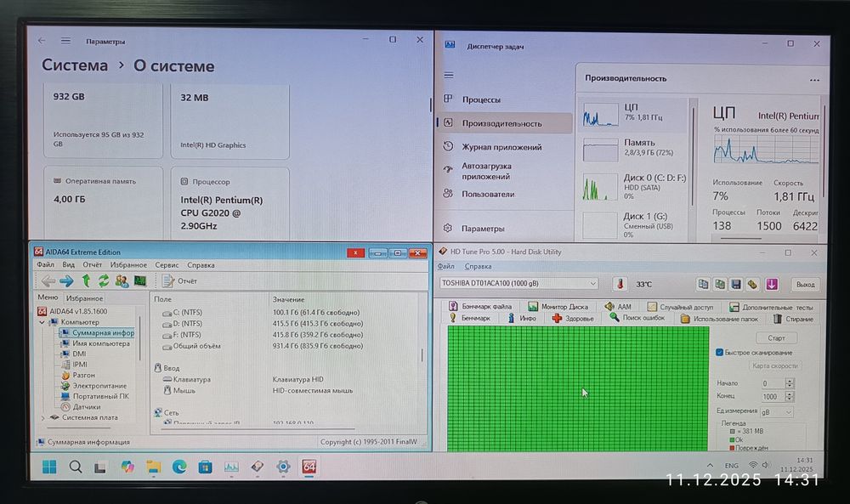This screenshot has height=504, width=850.
Task: Click AIDA64 refresh arrows icon
Action: click(104, 280)
